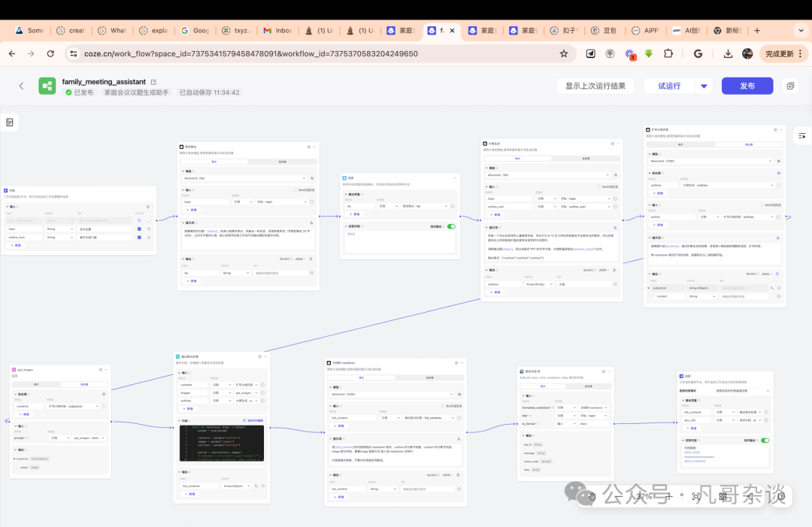The image size is (812, 527).
Task: Enable Bot对话历史 in 扩写大纲内容 node
Action: click(762, 205)
